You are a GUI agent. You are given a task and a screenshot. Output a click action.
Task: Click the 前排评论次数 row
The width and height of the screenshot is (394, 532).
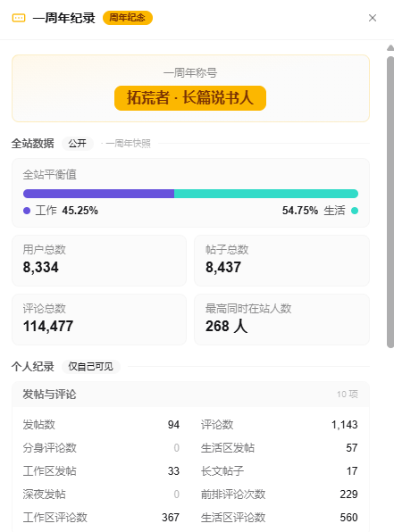pyautogui.click(x=280, y=494)
